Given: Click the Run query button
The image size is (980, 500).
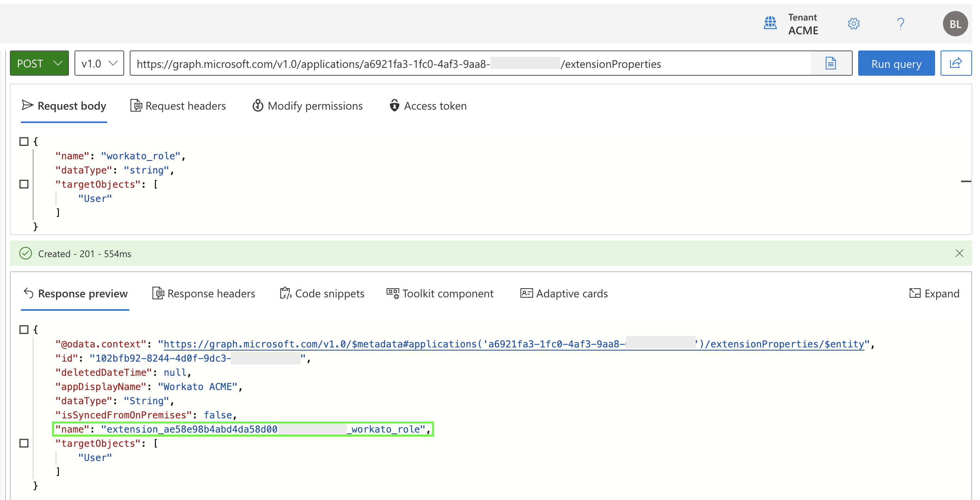Looking at the screenshot, I should (x=896, y=63).
